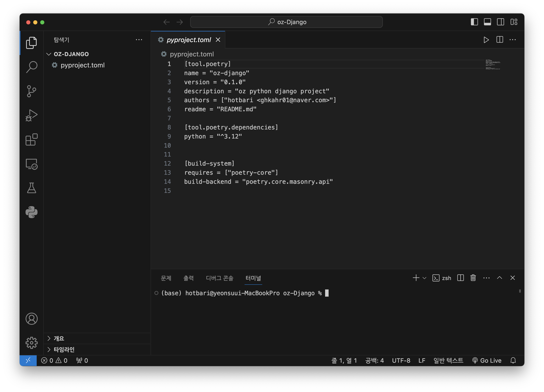This screenshot has width=544, height=392.
Task: Change file encoding UTF-8
Action: pyautogui.click(x=401, y=360)
